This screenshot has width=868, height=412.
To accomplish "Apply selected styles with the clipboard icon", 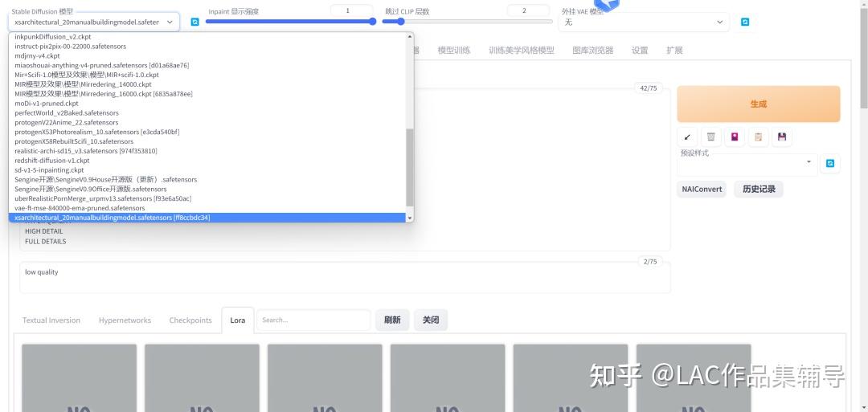I will coord(759,137).
